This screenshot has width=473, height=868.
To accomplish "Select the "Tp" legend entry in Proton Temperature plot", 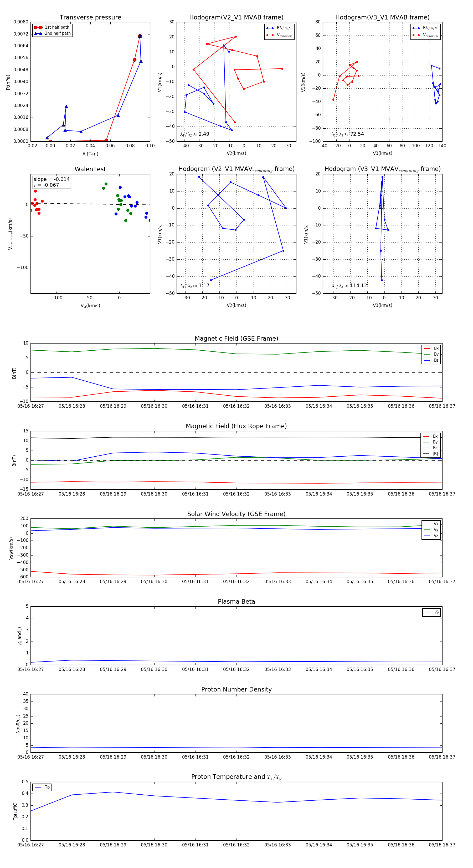I will point(42,788).
